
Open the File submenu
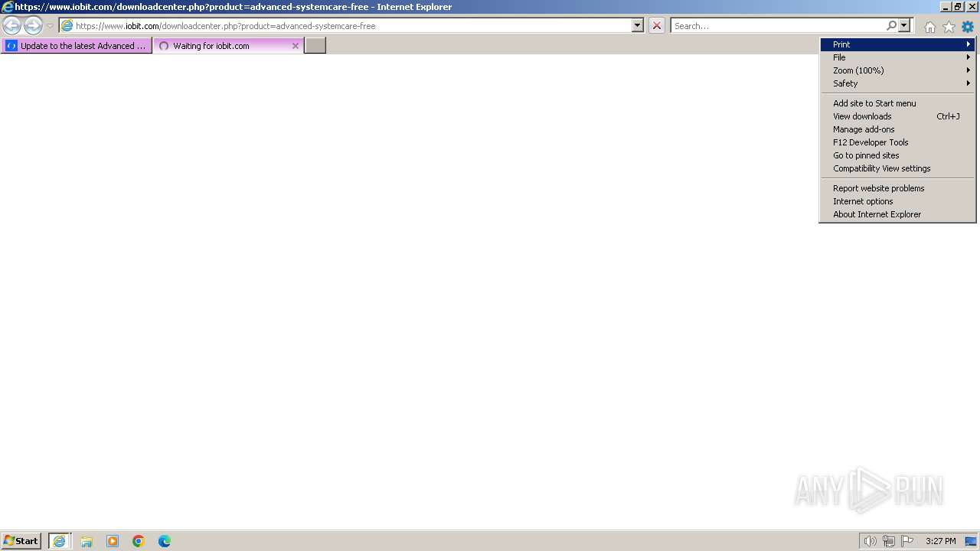897,57
